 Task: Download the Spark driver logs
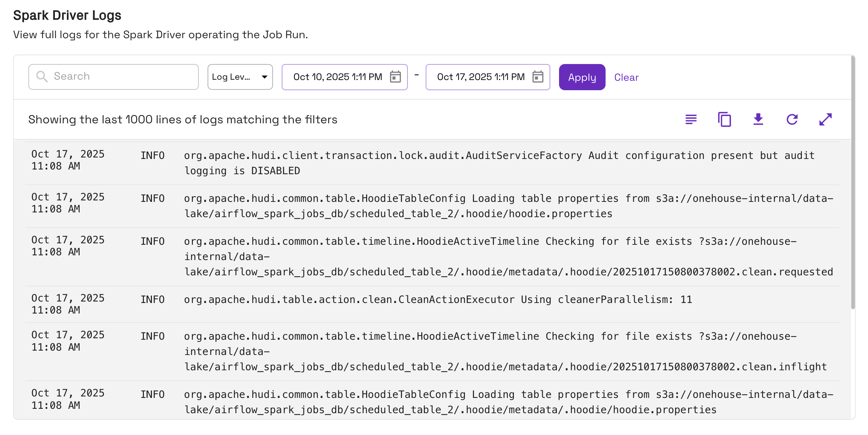(x=758, y=119)
